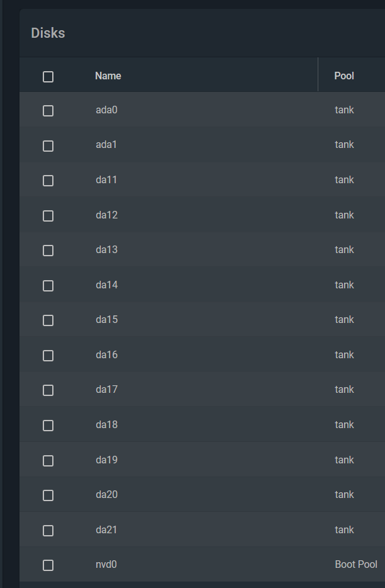Check the select-all checkbox in header
The height and width of the screenshot is (588, 385).
click(x=48, y=77)
